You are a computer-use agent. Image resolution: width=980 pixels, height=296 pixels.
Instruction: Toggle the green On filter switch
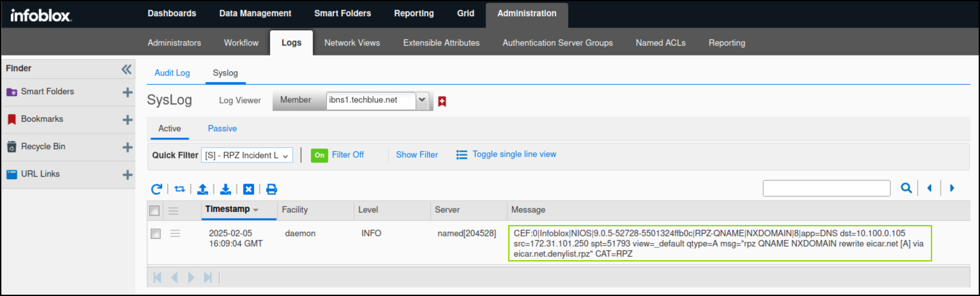[x=319, y=155]
